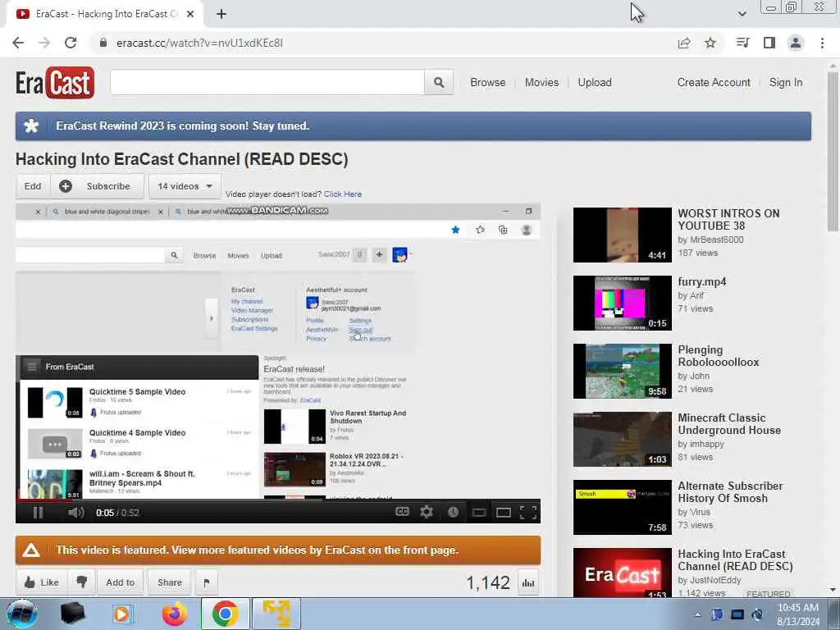840x630 pixels.
Task: Open the Chrome three-dot menu
Action: coord(822,43)
